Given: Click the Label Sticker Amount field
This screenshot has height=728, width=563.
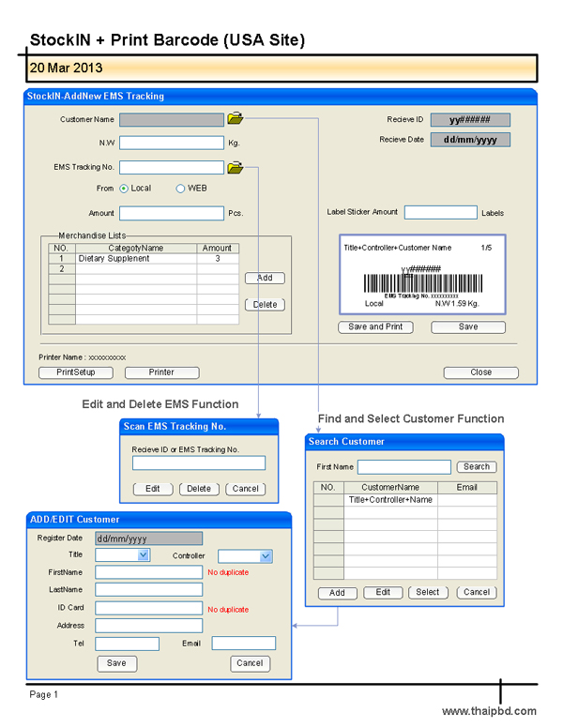Looking at the screenshot, I should tap(441, 212).
